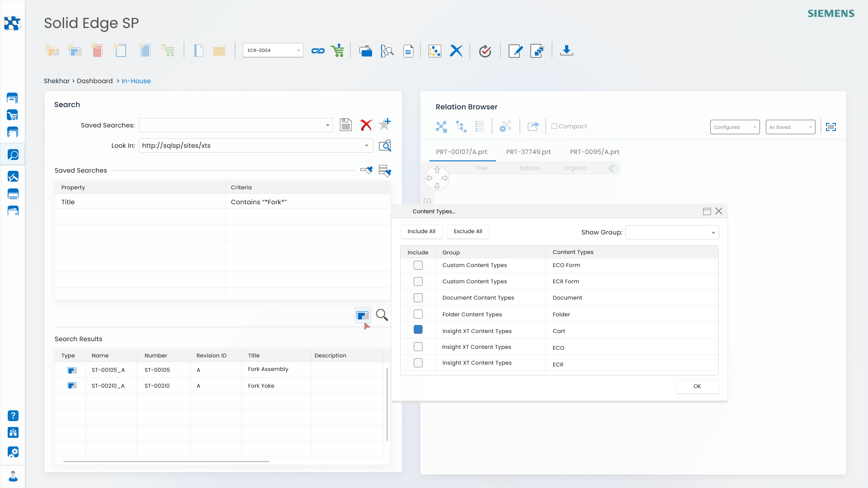
Task: Click the download arrow toolbar icon
Action: (566, 51)
